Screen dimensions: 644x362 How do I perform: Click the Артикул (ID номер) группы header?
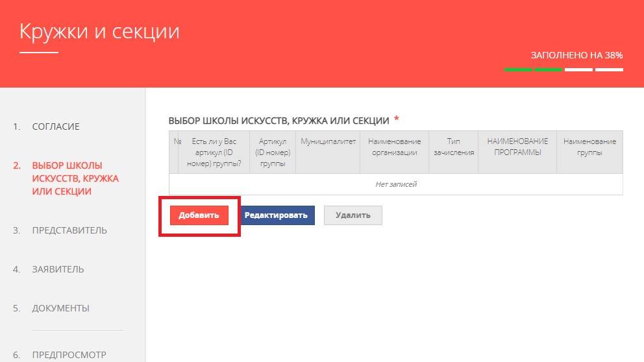[273, 152]
